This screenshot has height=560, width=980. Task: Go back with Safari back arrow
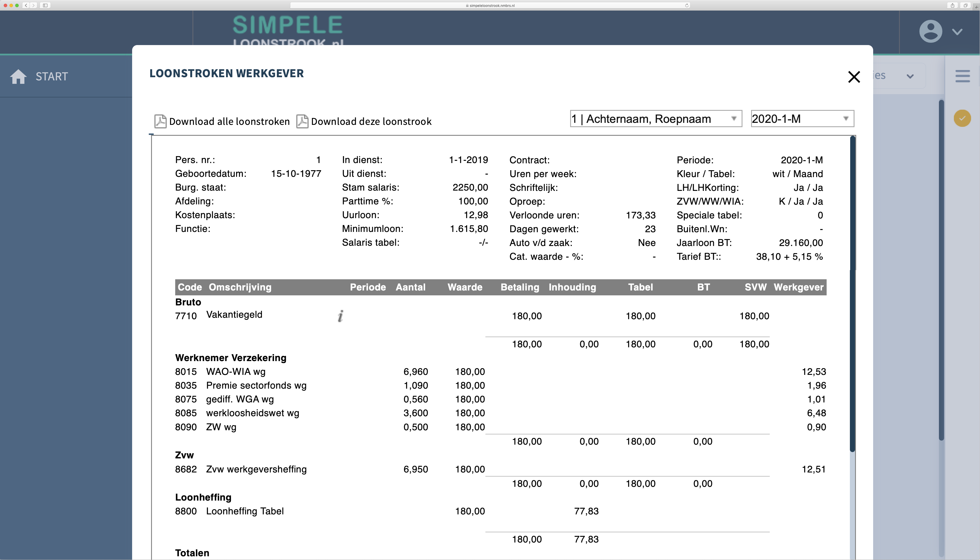pos(26,5)
